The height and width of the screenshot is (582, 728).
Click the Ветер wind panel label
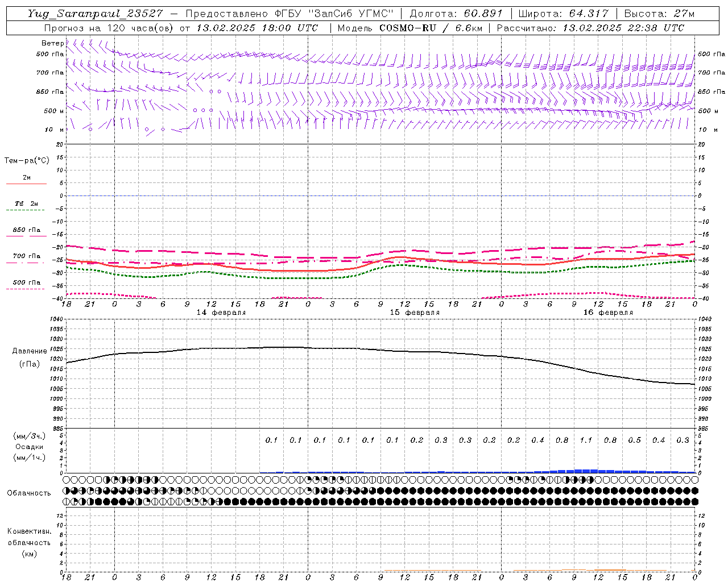tap(53, 43)
